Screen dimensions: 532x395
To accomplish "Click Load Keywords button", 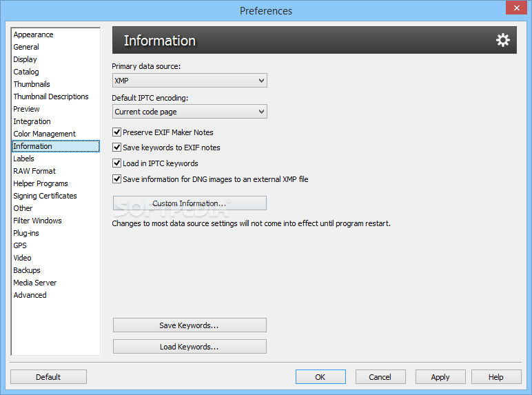I will (190, 347).
